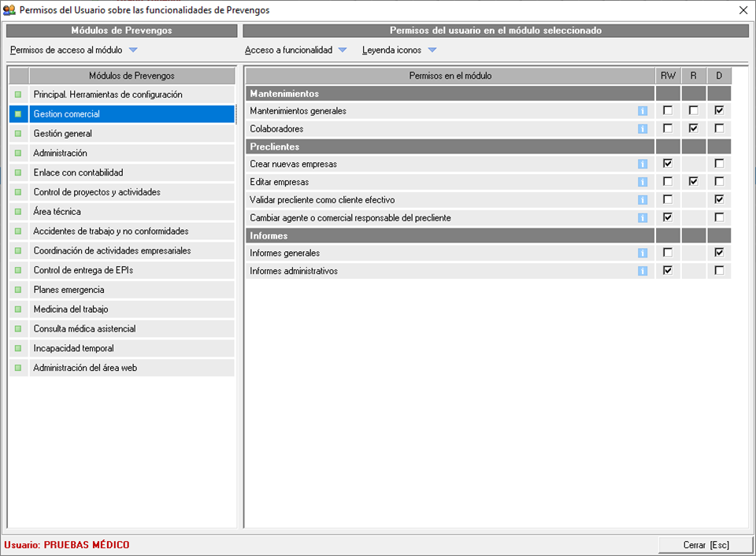Click info icon for Informes administrativos
756x556 pixels.
643,271
